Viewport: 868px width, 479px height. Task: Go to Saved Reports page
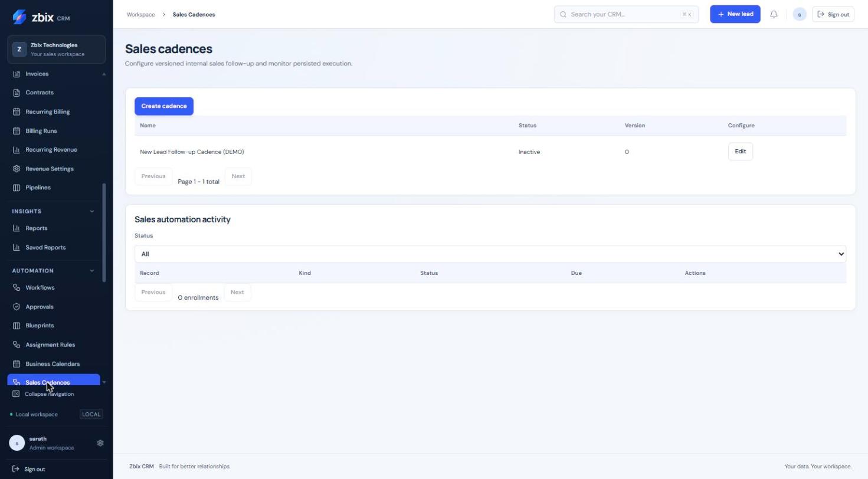point(54,247)
